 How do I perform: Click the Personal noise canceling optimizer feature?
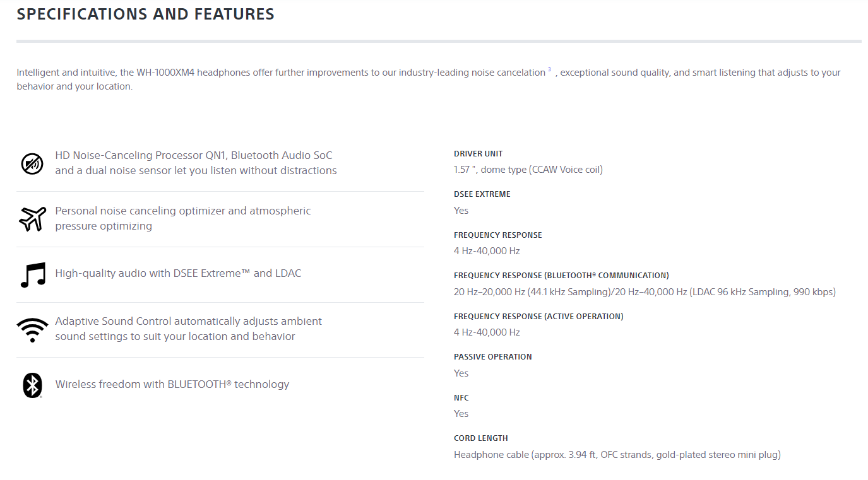point(183,218)
